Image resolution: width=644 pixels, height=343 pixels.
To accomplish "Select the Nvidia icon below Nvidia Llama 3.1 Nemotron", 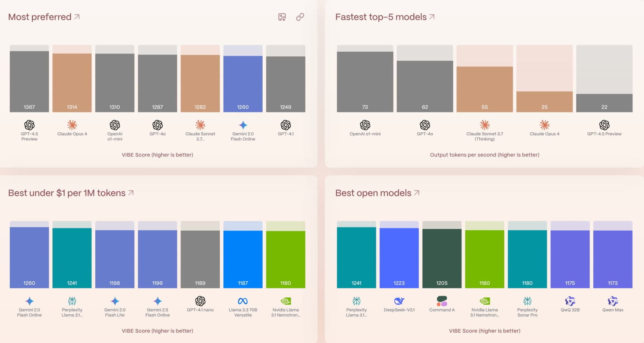I will pos(286,301).
